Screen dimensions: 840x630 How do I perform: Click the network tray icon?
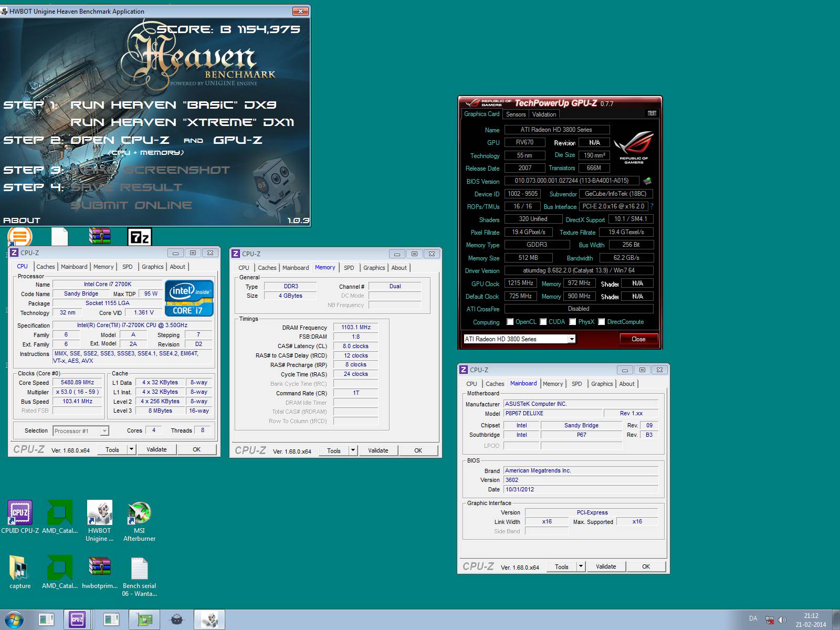click(770, 620)
